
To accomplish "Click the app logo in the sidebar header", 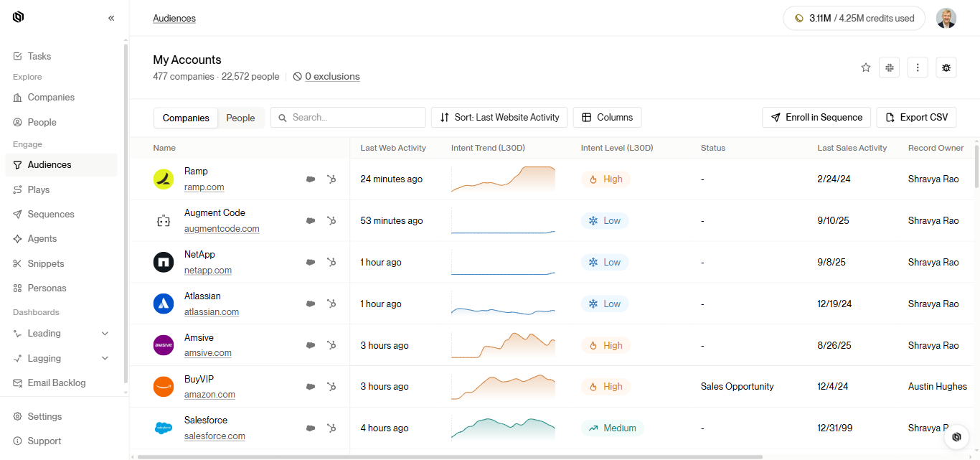I will tap(18, 17).
